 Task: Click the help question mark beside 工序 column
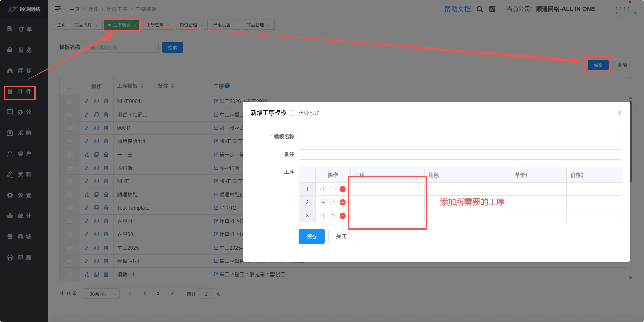tap(227, 86)
